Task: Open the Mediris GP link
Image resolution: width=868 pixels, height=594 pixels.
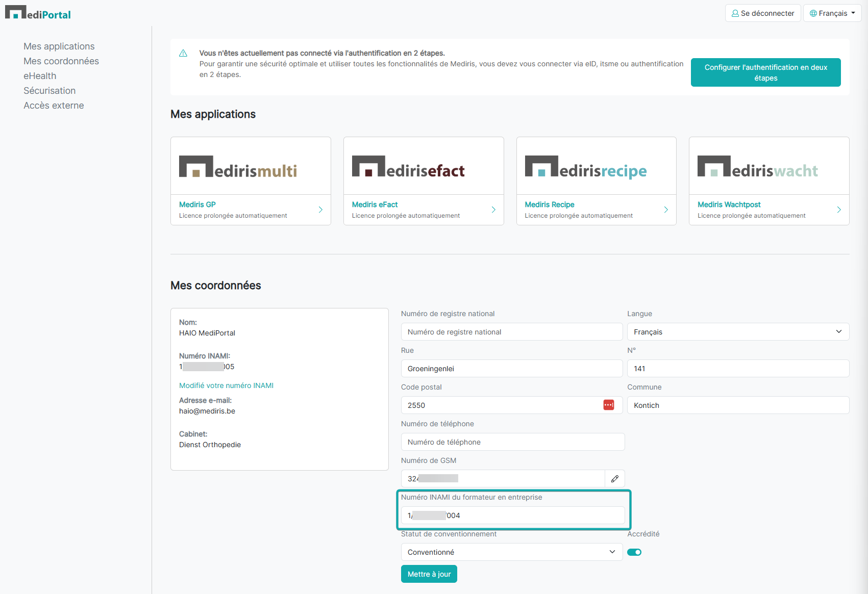Action: click(x=197, y=204)
